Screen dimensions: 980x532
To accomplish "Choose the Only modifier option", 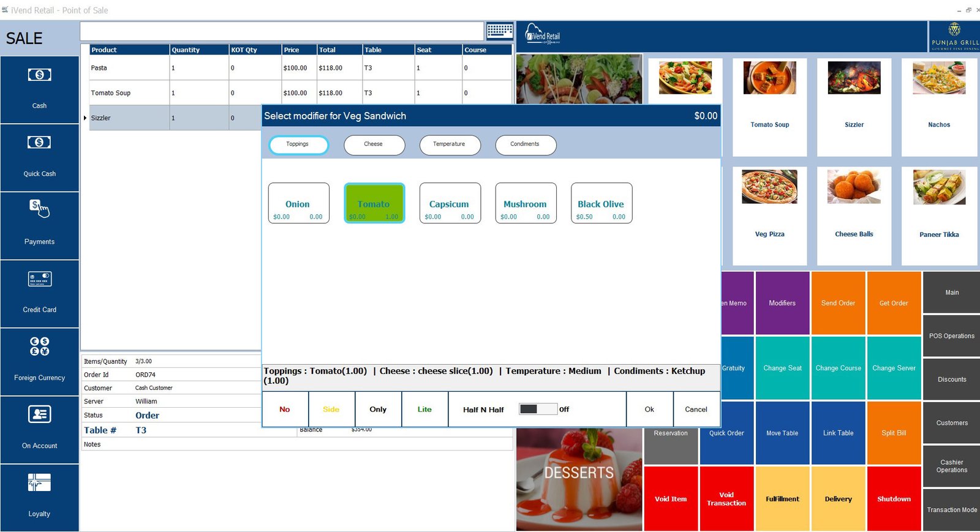I will [378, 409].
